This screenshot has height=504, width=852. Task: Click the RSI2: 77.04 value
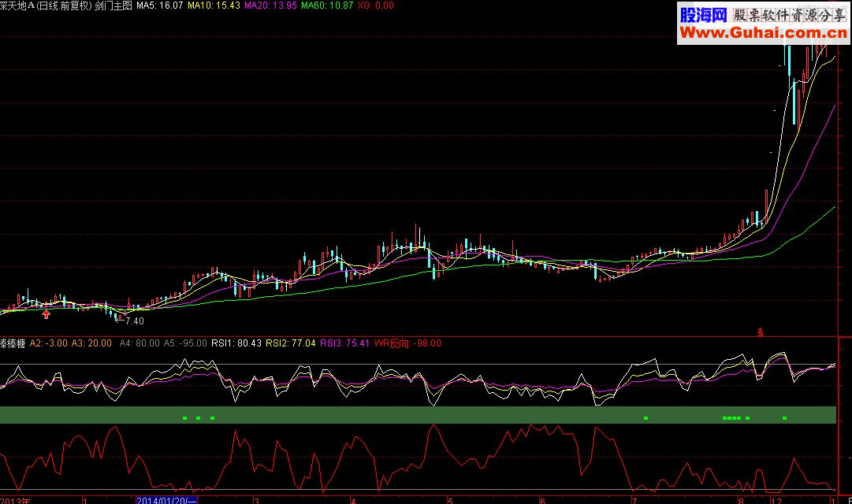[x=290, y=343]
